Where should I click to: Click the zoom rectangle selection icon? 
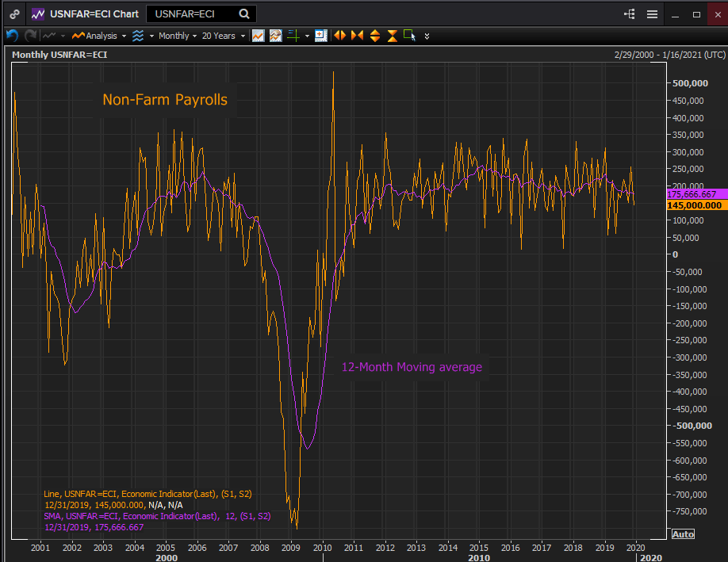[x=409, y=36]
